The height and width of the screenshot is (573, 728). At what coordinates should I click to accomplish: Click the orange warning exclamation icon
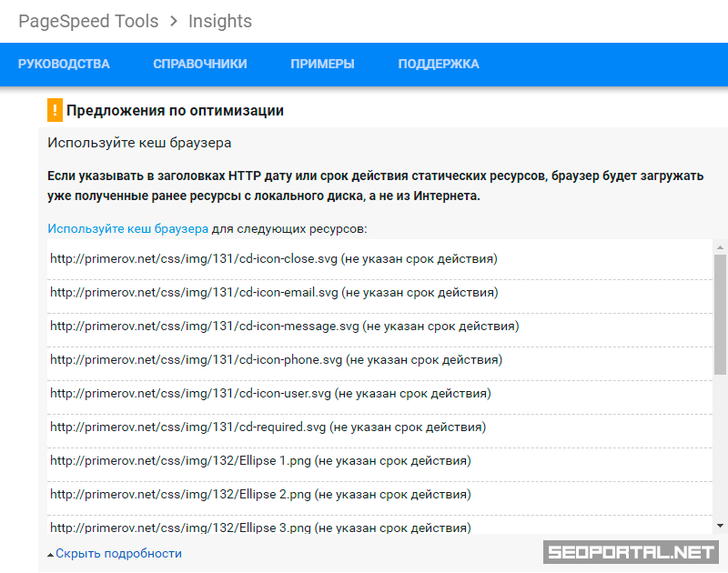tap(56, 111)
